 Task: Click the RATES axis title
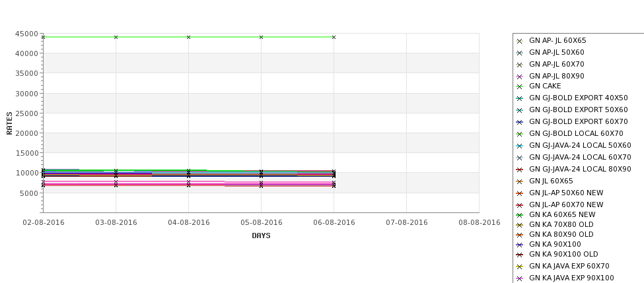coord(9,123)
